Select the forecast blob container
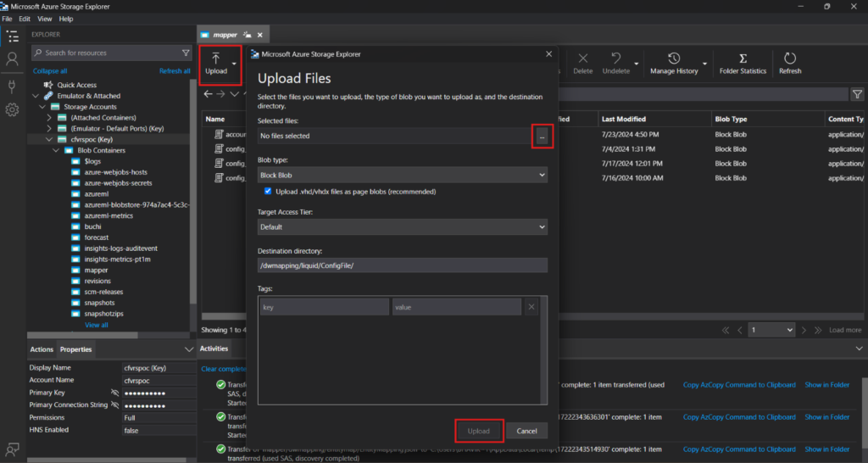This screenshot has width=868, height=463. click(97, 237)
